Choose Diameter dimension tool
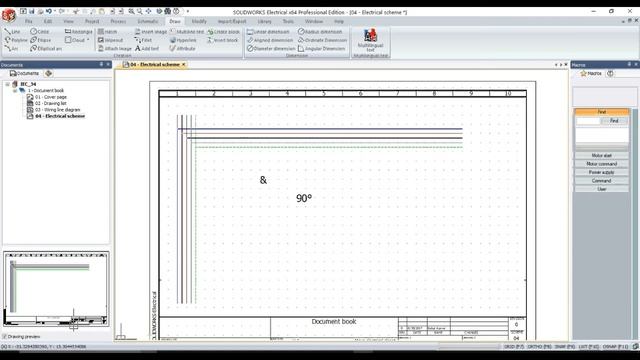 (271, 49)
